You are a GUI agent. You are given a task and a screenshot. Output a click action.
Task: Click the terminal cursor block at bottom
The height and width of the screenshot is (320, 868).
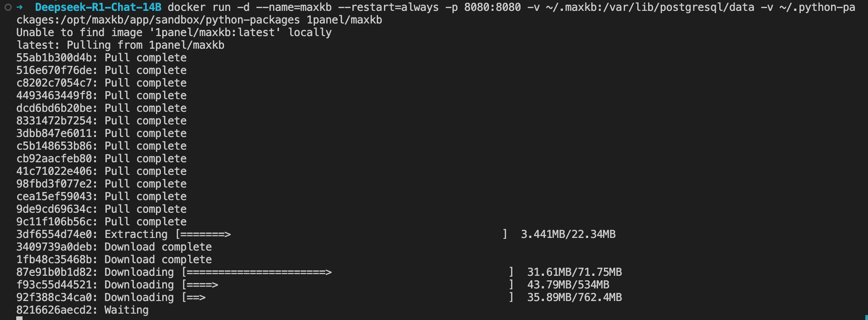tap(19, 318)
